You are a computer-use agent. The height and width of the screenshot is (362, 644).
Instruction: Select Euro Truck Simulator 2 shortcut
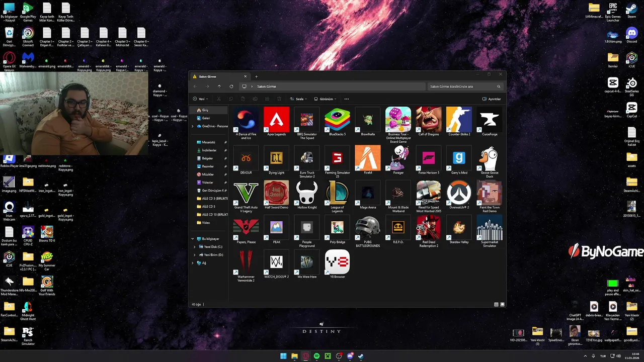[307, 161]
